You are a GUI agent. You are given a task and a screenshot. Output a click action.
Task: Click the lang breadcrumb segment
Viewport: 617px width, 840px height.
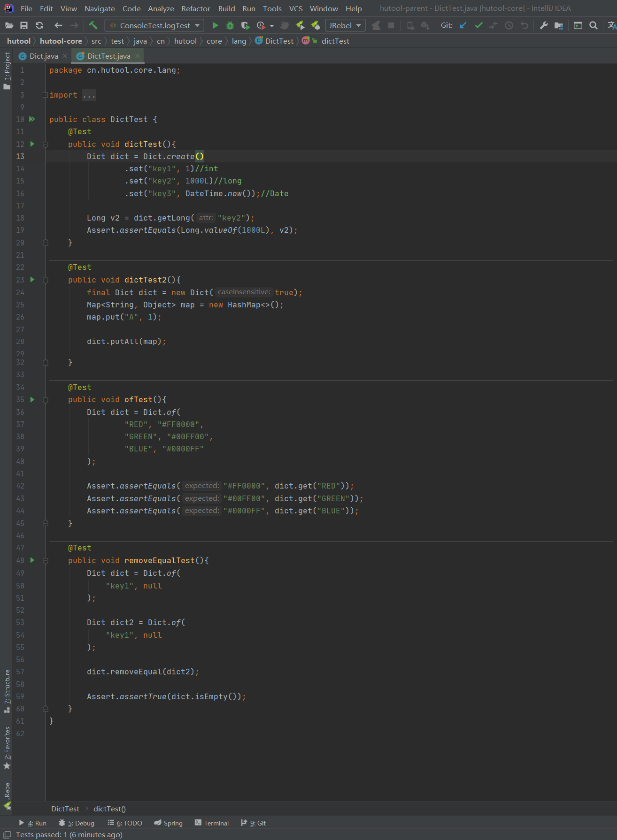239,41
